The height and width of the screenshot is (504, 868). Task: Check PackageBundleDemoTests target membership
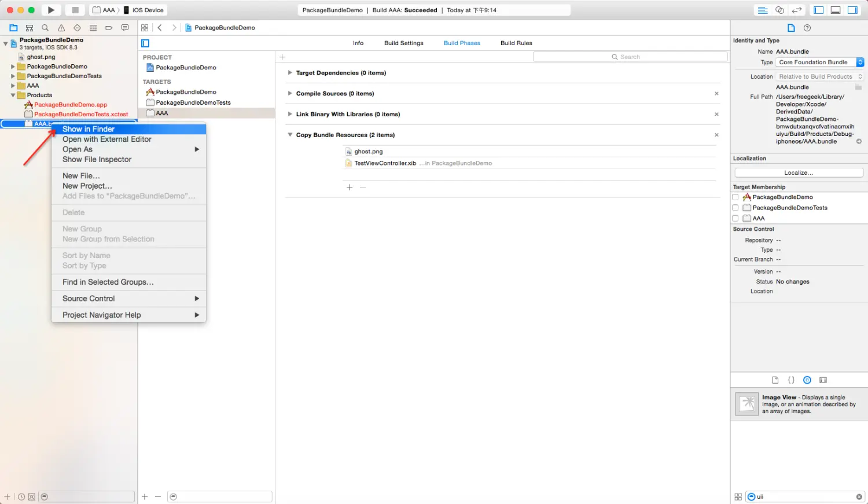tap(735, 208)
